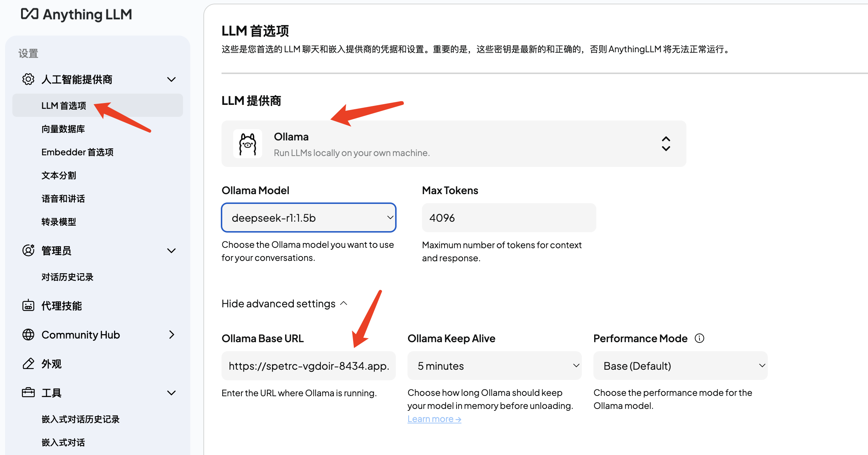
Task: Click the 工具 section label
Action: click(52, 393)
